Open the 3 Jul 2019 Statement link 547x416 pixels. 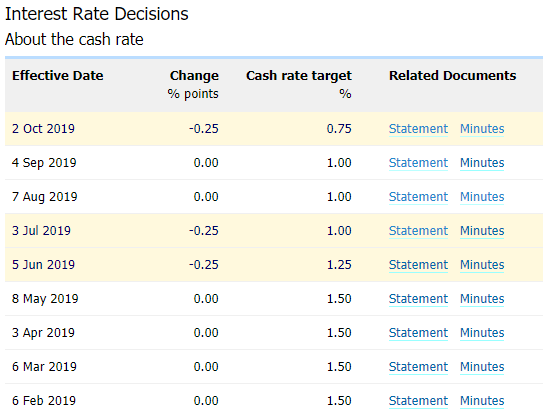[418, 231]
